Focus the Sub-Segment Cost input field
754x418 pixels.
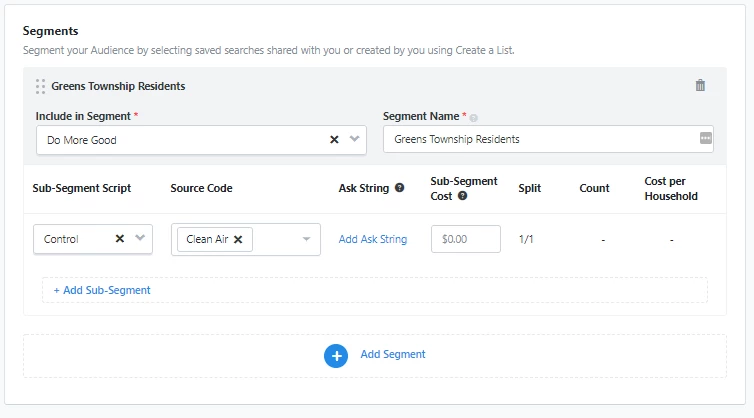466,239
